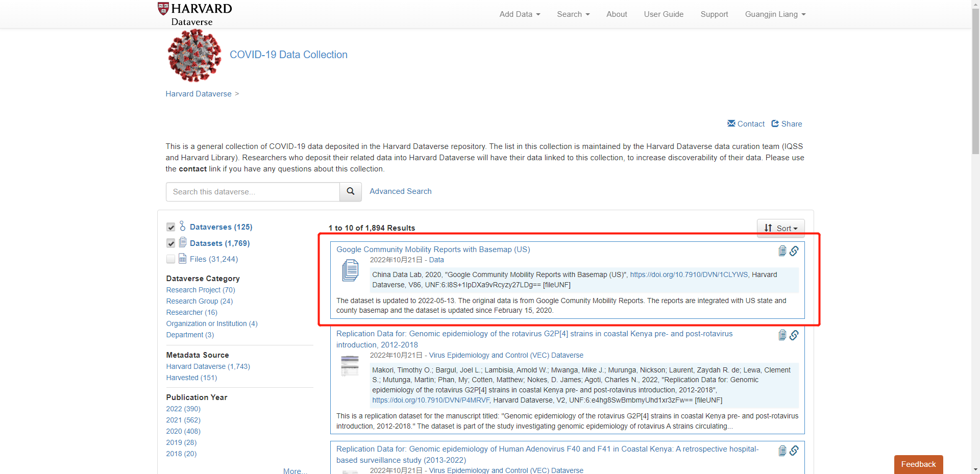Viewport: 980px width, 474px height.
Task: Open rotavirus G2P[4] replication dataset title
Action: coord(534,339)
